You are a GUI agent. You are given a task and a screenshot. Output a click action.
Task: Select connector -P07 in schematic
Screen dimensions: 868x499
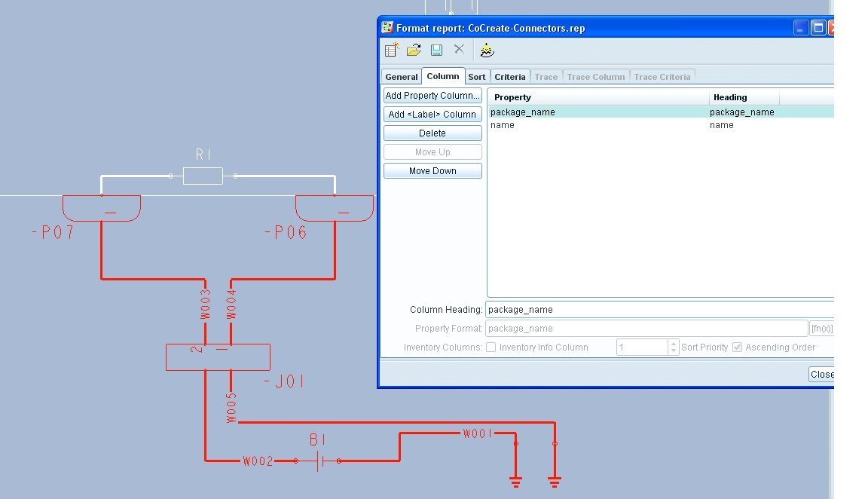(101, 208)
